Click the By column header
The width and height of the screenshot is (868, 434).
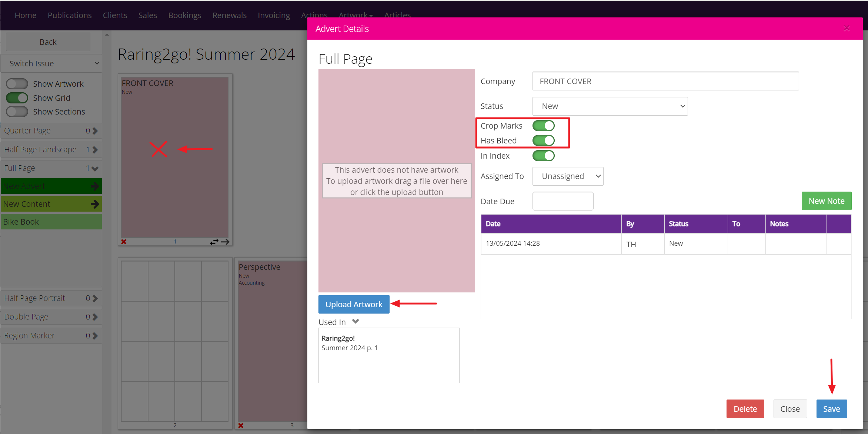pyautogui.click(x=643, y=224)
